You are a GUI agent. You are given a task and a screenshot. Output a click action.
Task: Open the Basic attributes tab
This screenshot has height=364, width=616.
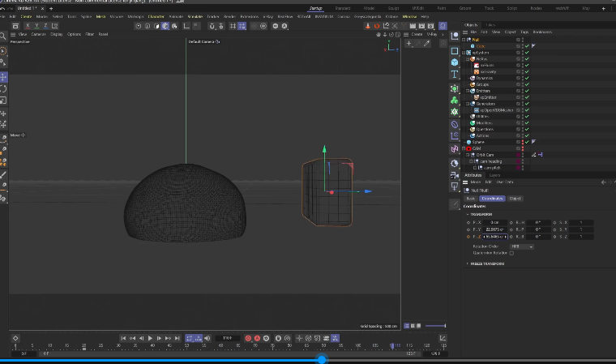pyautogui.click(x=470, y=198)
